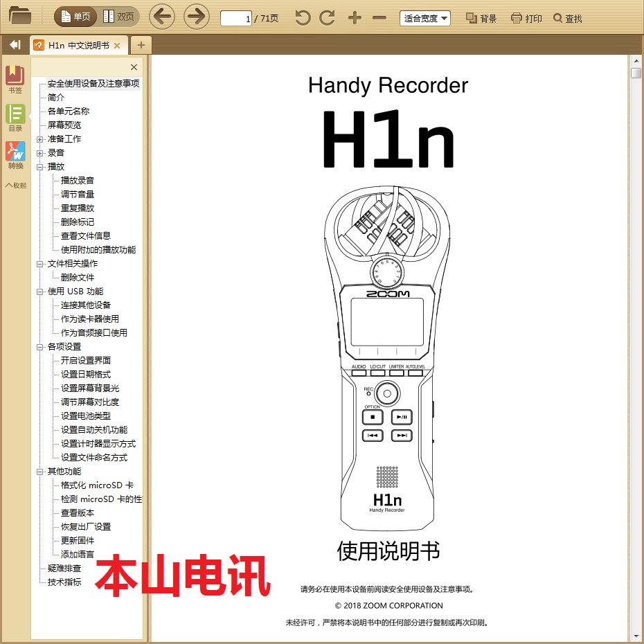Zoom out with minus icon
The image size is (644, 644).
coord(379,18)
